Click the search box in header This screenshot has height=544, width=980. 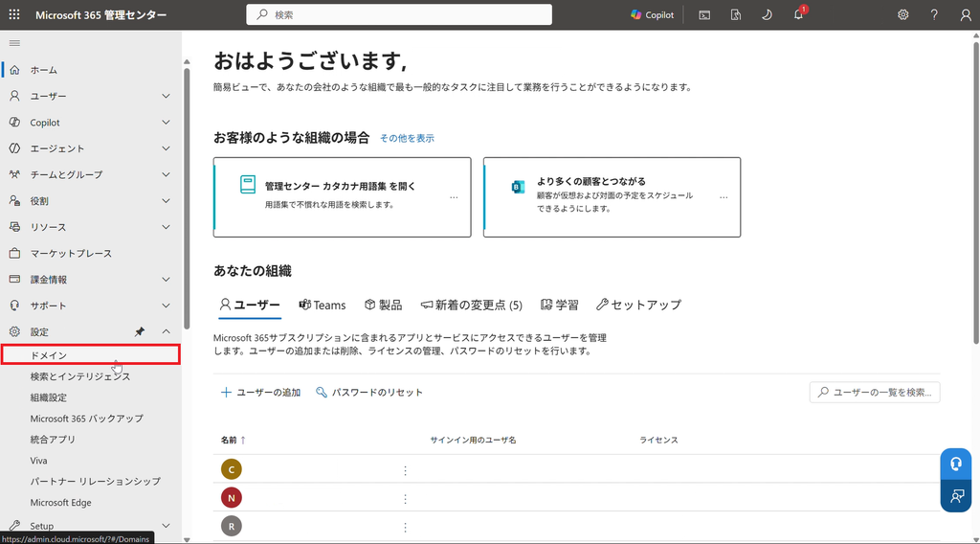(399, 14)
